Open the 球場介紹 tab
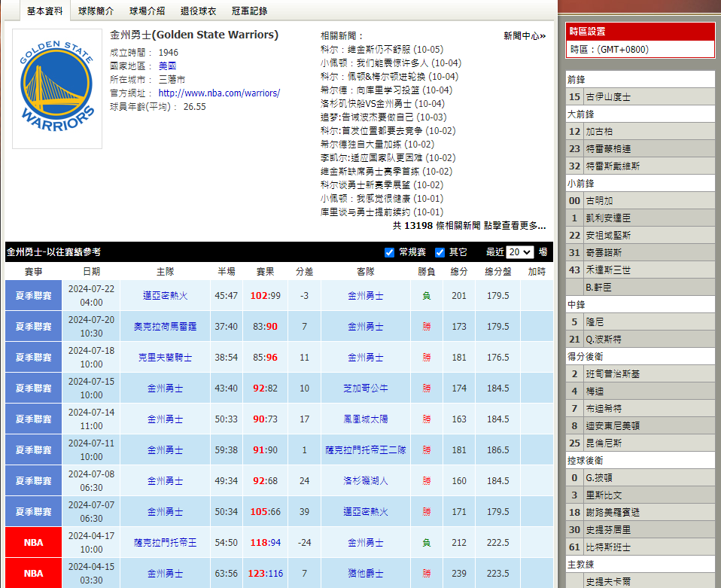 coord(147,11)
